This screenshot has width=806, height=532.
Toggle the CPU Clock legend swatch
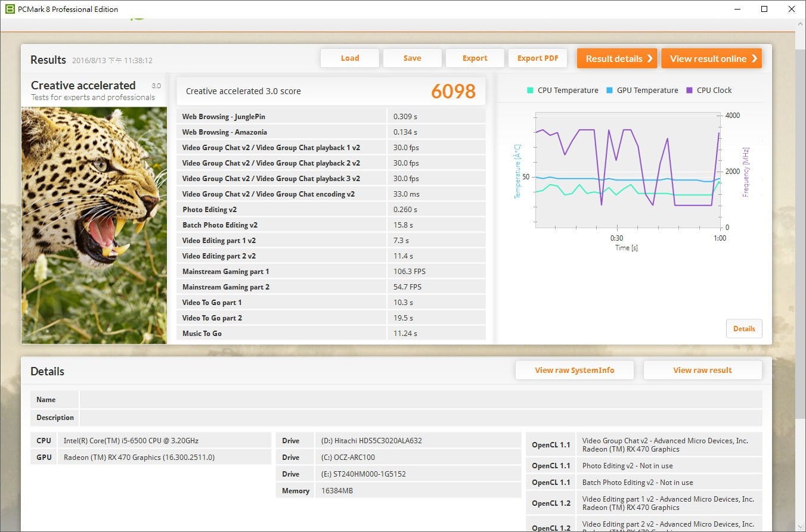(x=689, y=91)
